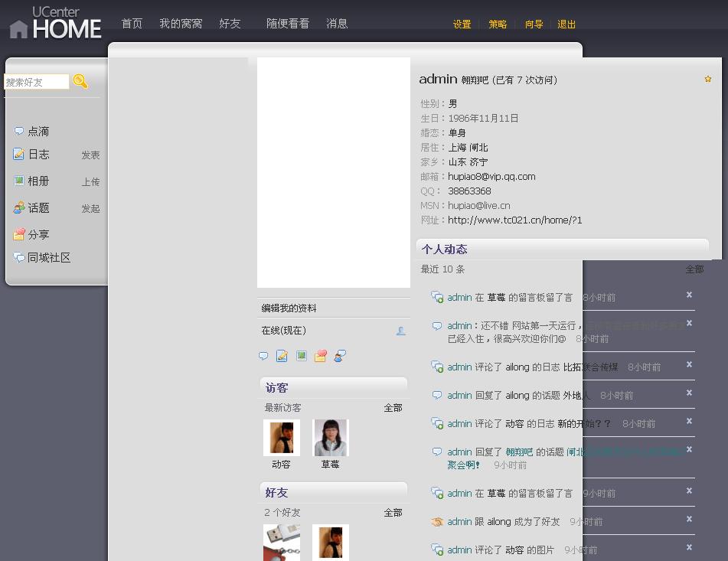Click the speech bubble icon under 在线(现在)

(x=263, y=356)
